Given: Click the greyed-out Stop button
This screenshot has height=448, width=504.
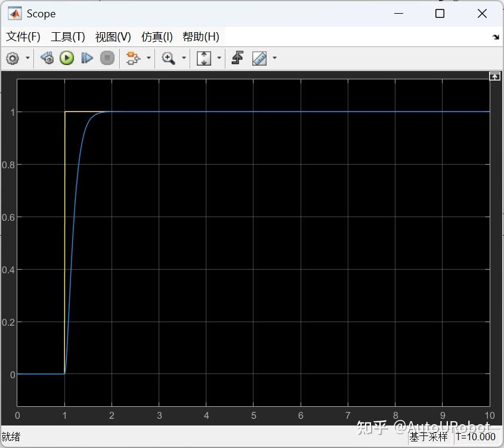Looking at the screenshot, I should (x=107, y=58).
